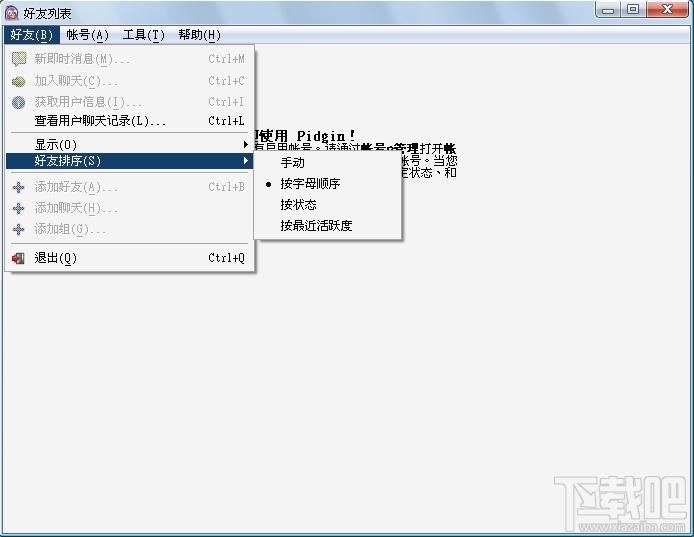Select 按最近活跃度 sort option

(x=328, y=226)
